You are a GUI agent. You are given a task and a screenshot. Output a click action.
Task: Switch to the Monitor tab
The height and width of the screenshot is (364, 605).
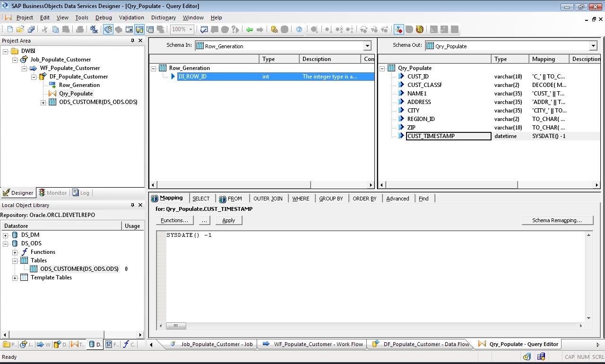tap(52, 193)
